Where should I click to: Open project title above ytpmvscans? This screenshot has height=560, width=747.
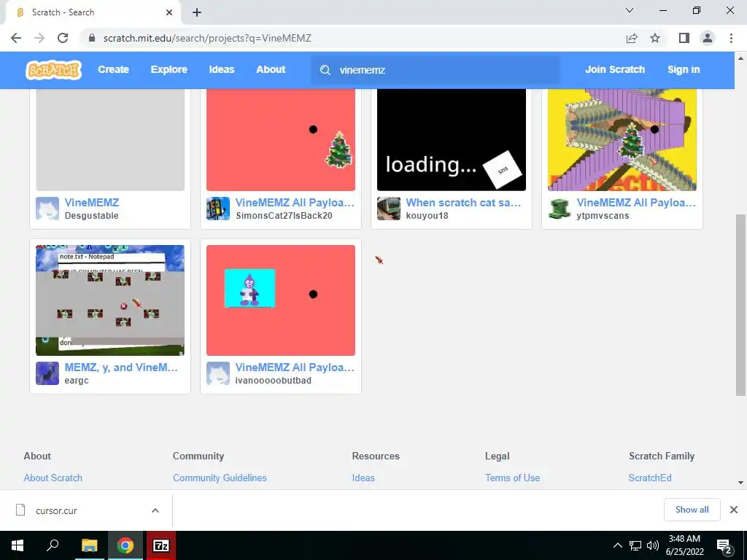click(x=636, y=203)
